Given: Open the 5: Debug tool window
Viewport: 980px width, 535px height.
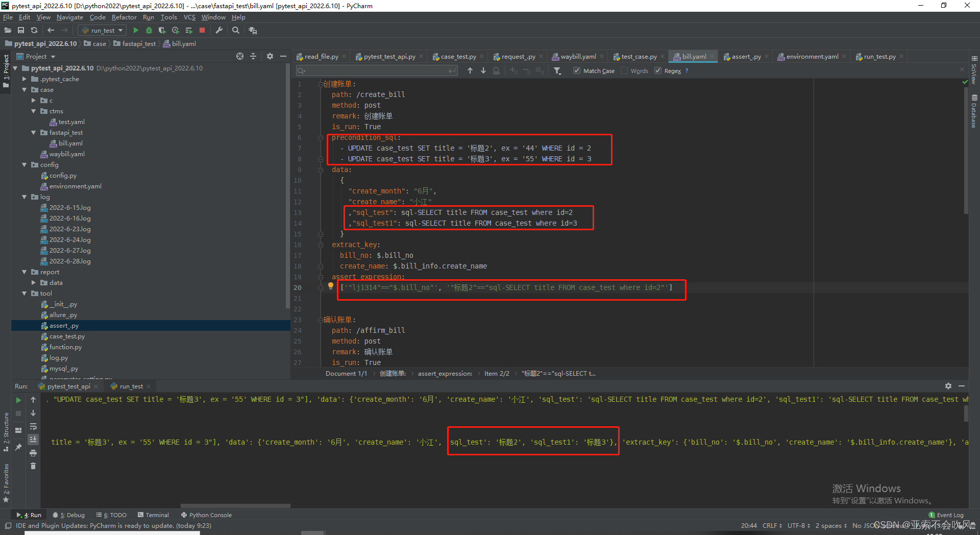Looking at the screenshot, I should click(x=68, y=515).
